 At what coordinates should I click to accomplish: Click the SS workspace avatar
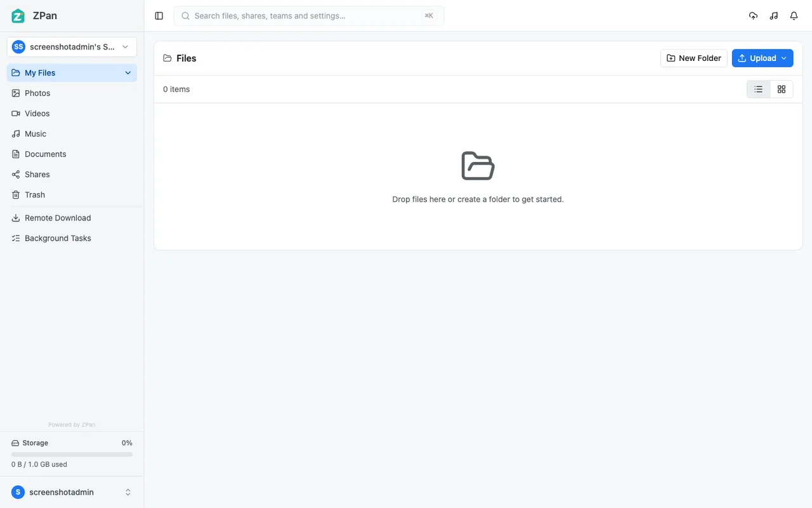pyautogui.click(x=18, y=47)
